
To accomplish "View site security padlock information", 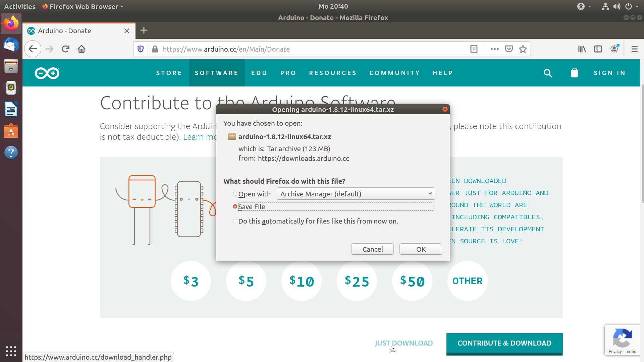I will tap(155, 49).
